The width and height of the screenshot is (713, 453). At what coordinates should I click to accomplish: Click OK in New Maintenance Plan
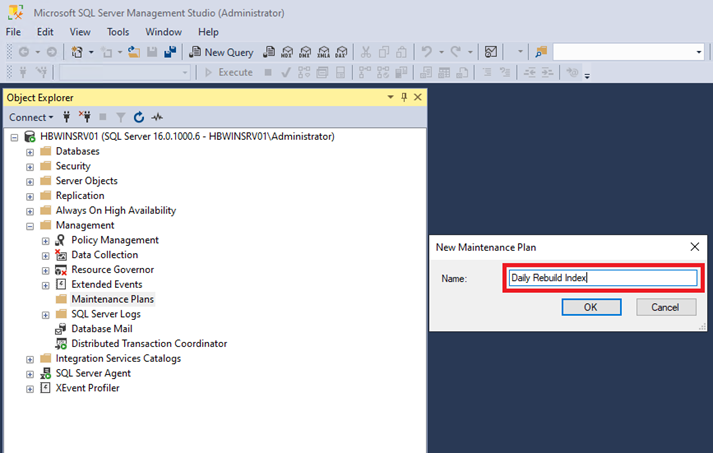tap(591, 307)
